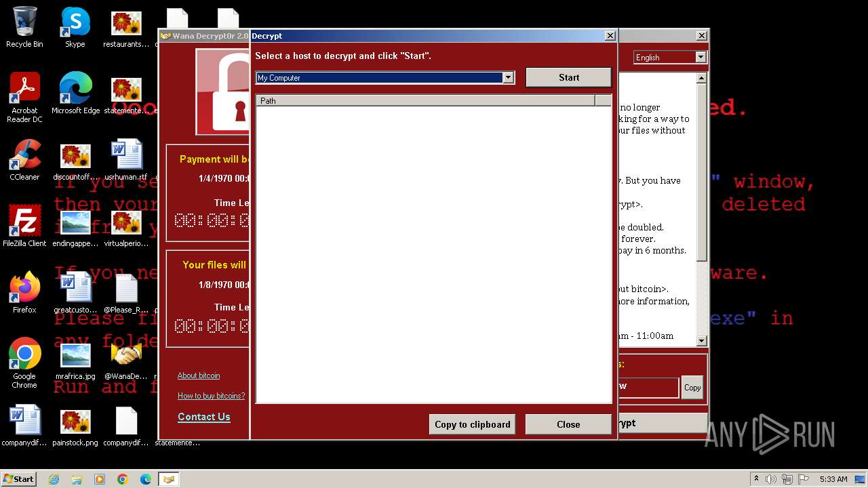
Task: Open Internet Explorer from the taskbar
Action: [x=54, y=479]
